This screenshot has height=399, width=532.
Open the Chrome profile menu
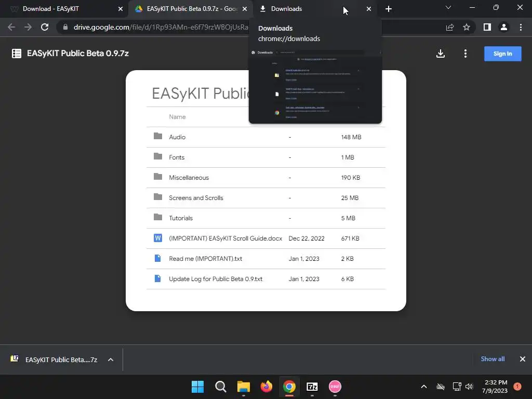click(504, 27)
